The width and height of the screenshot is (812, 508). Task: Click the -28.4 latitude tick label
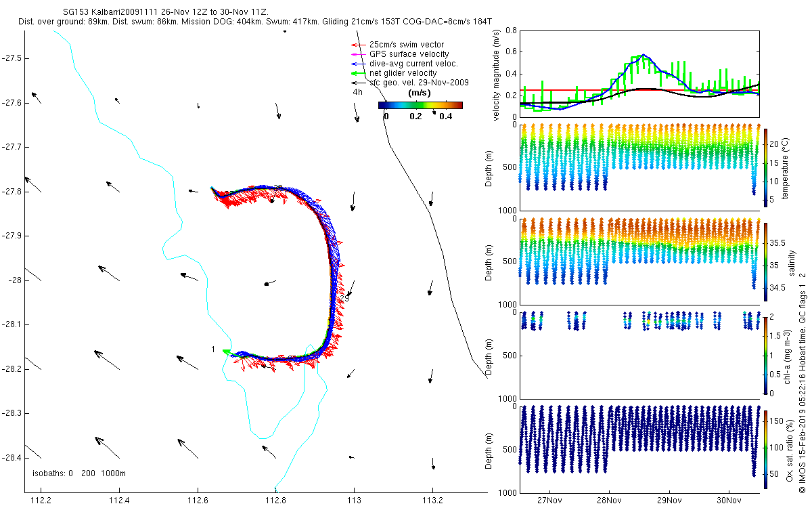(x=12, y=458)
